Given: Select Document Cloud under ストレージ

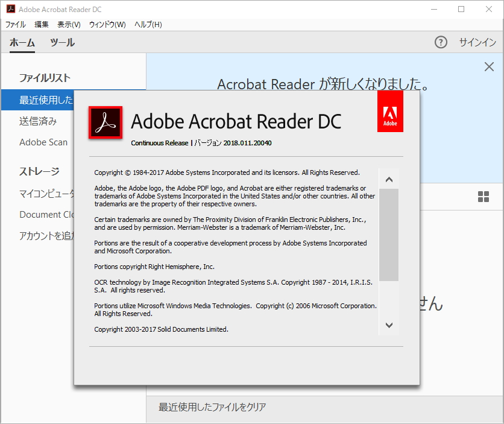Looking at the screenshot, I should click(48, 214).
